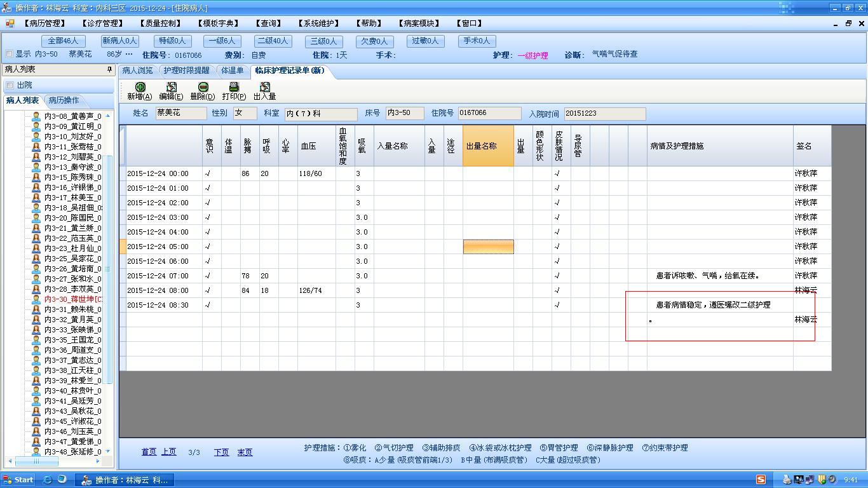Click patient icon for 内3-08_黄善声
Image resolution: width=868 pixels, height=488 pixels.
click(x=36, y=116)
